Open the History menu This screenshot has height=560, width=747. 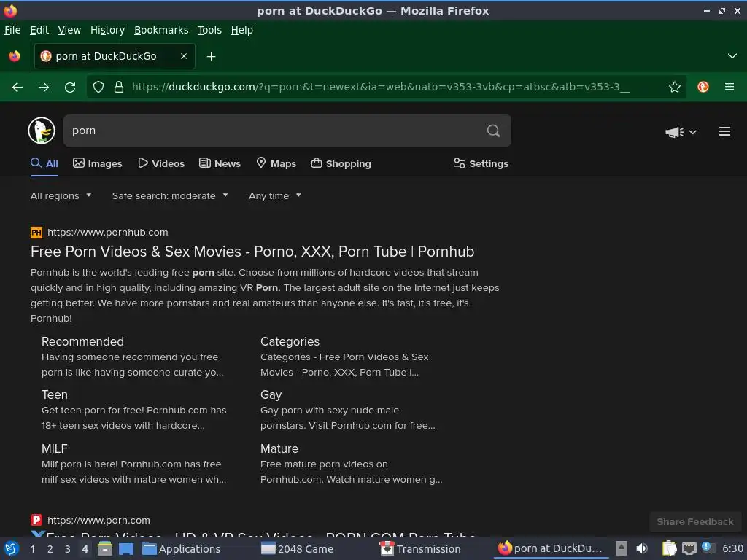pyautogui.click(x=108, y=30)
